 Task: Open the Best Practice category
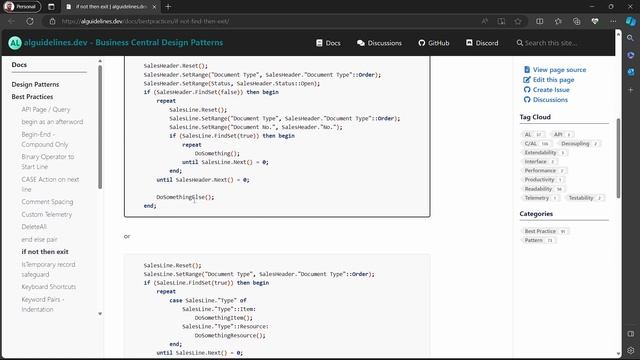tap(545, 231)
